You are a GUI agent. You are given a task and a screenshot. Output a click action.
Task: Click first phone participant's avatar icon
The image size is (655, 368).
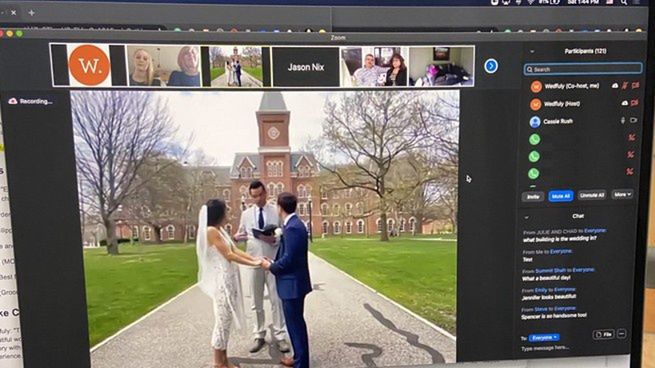pyautogui.click(x=534, y=139)
